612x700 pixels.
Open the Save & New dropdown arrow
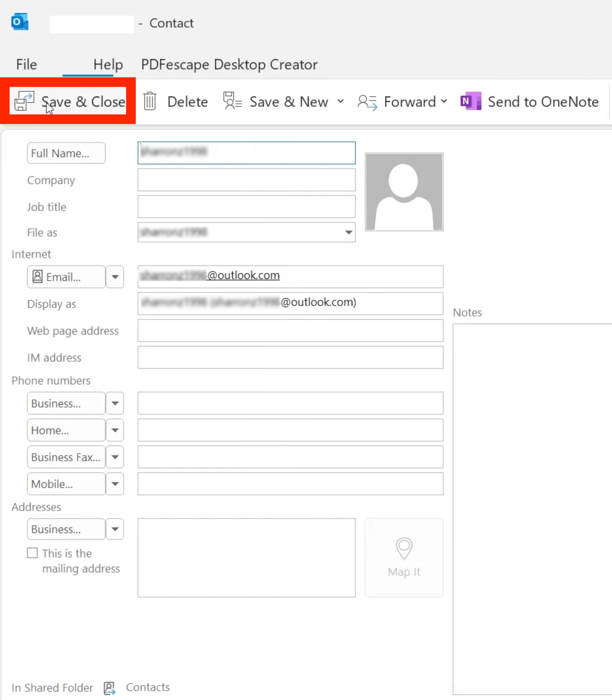click(340, 101)
